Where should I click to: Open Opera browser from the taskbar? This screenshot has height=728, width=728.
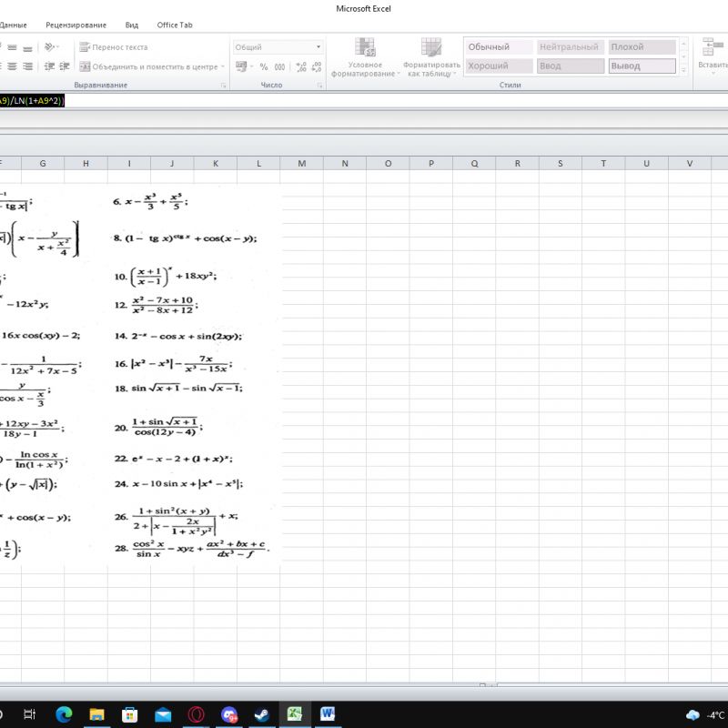[x=196, y=714]
